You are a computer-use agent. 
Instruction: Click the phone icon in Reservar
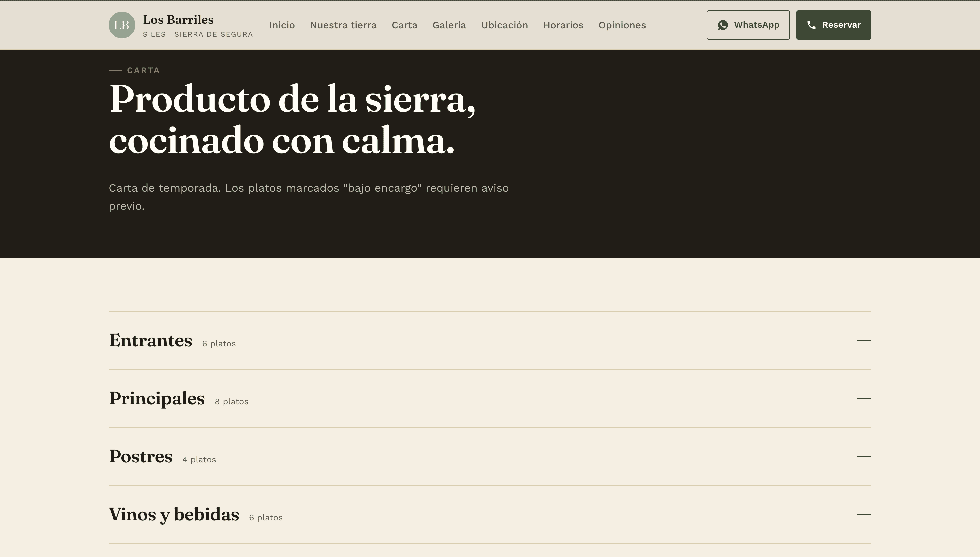point(811,25)
